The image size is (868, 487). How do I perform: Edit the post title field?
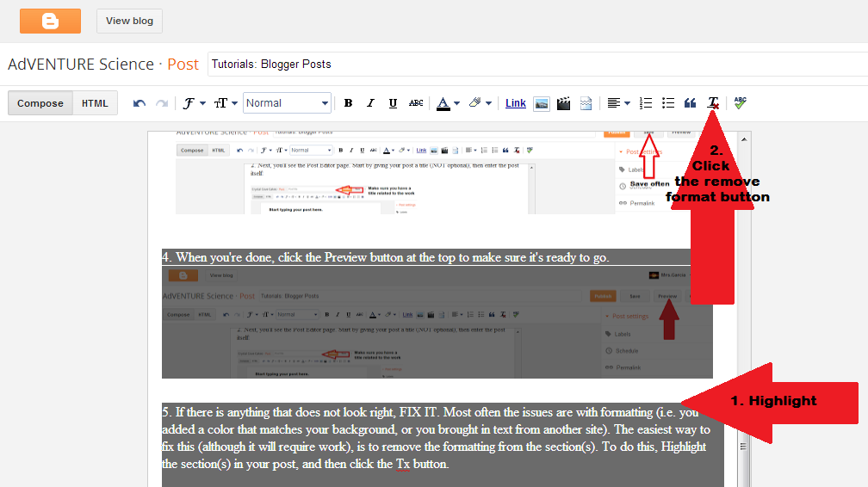(537, 65)
